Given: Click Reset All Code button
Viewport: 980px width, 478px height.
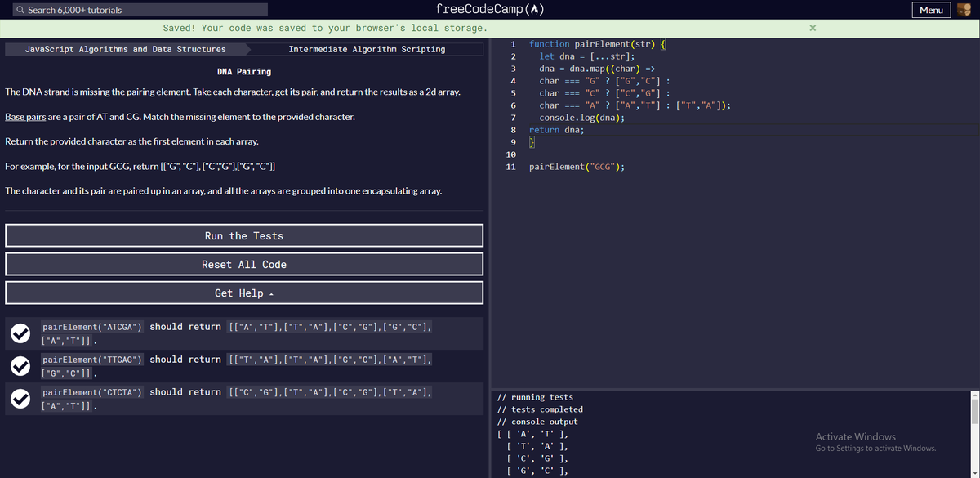Looking at the screenshot, I should 244,265.
